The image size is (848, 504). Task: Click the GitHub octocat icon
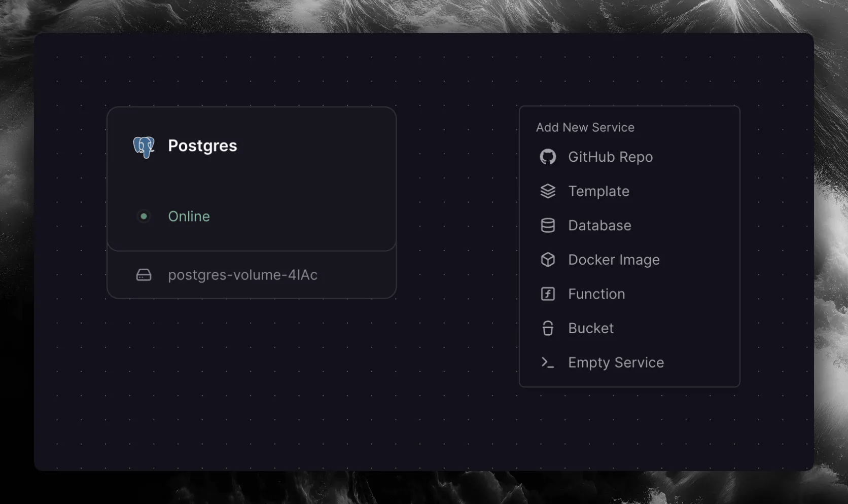[x=548, y=157]
